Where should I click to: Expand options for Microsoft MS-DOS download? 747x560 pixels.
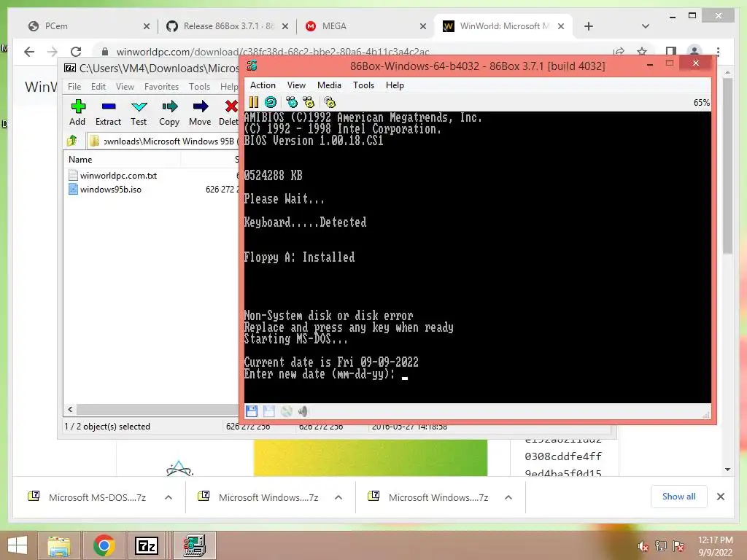pyautogui.click(x=169, y=497)
